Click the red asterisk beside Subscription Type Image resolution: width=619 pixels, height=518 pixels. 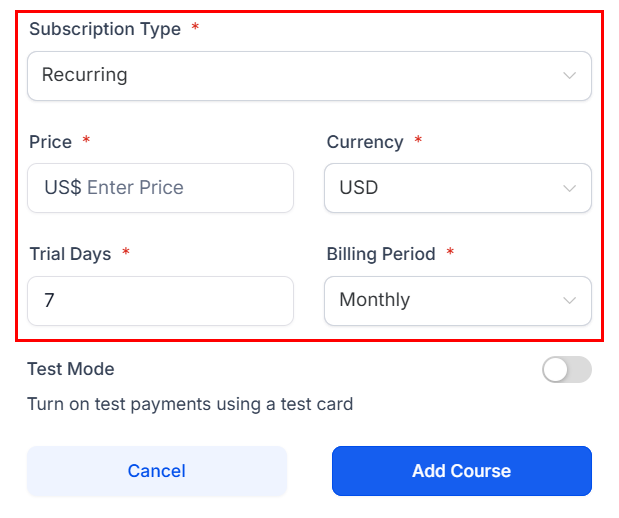point(195,28)
